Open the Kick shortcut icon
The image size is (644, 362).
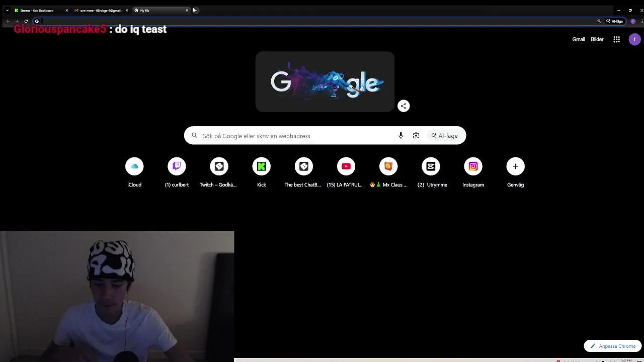261,166
